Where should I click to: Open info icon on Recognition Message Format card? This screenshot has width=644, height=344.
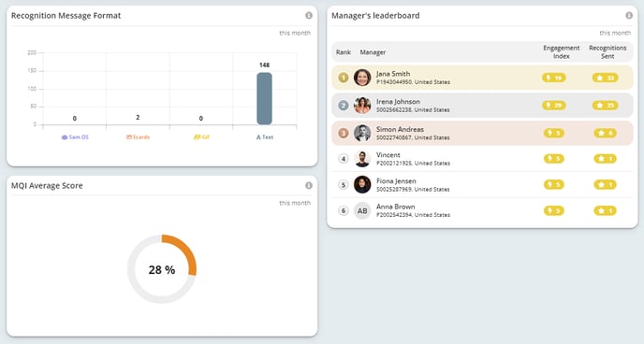[309, 16]
